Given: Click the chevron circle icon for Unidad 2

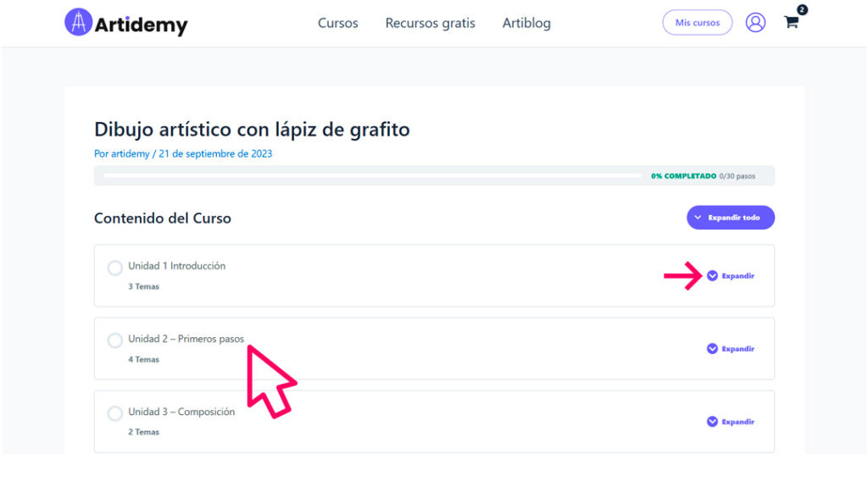Looking at the screenshot, I should (712, 349).
